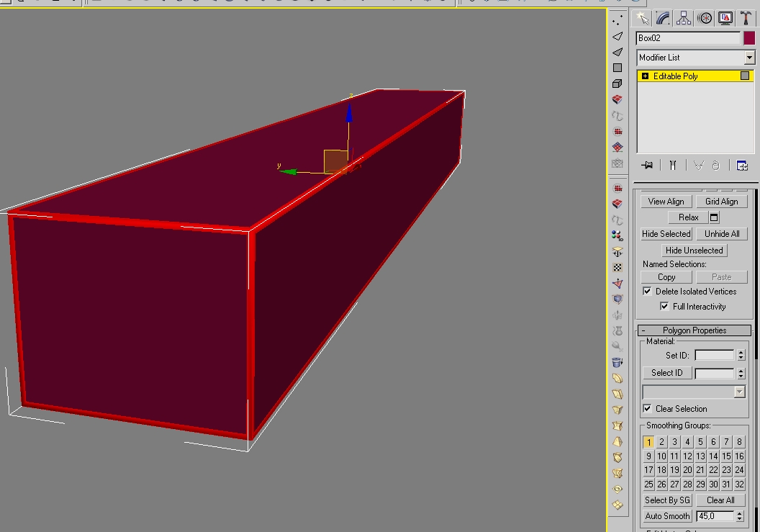This screenshot has height=532, width=760.
Task: Select the outlined triangle Edge sub-object icon
Action: click(617, 37)
